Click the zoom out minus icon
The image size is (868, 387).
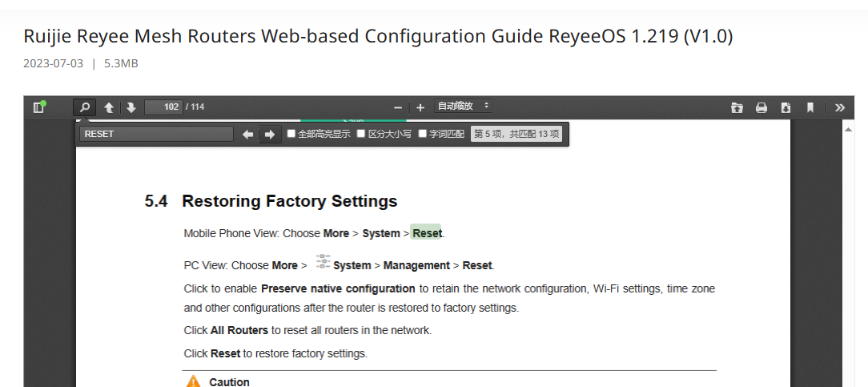[397, 107]
